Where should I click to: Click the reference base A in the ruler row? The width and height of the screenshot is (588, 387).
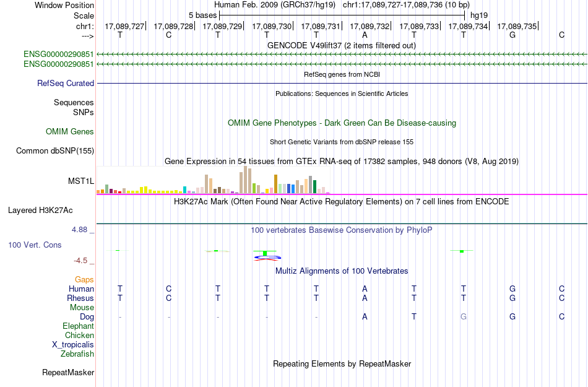(x=365, y=35)
